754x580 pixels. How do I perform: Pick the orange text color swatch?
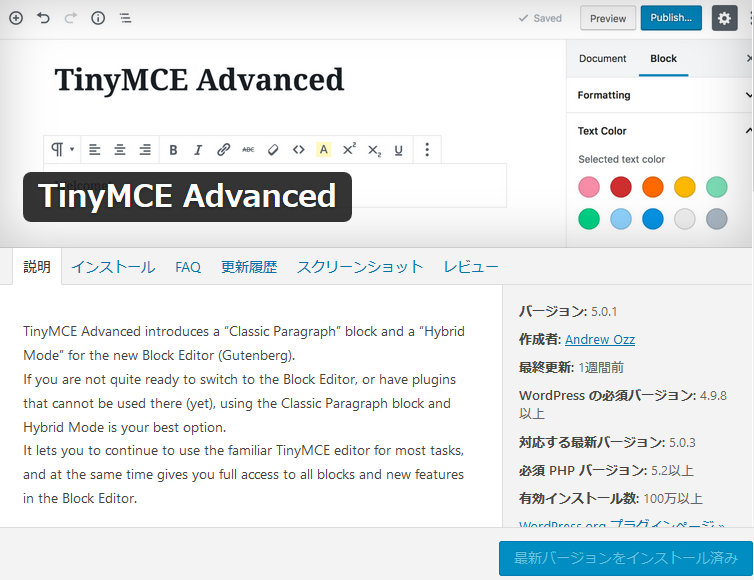(x=653, y=187)
